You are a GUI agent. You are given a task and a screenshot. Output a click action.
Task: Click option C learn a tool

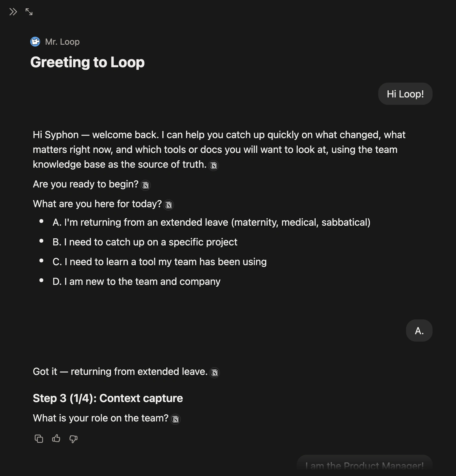[160, 262]
